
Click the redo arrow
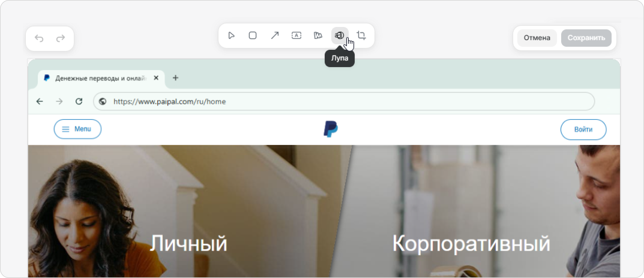pyautogui.click(x=61, y=38)
